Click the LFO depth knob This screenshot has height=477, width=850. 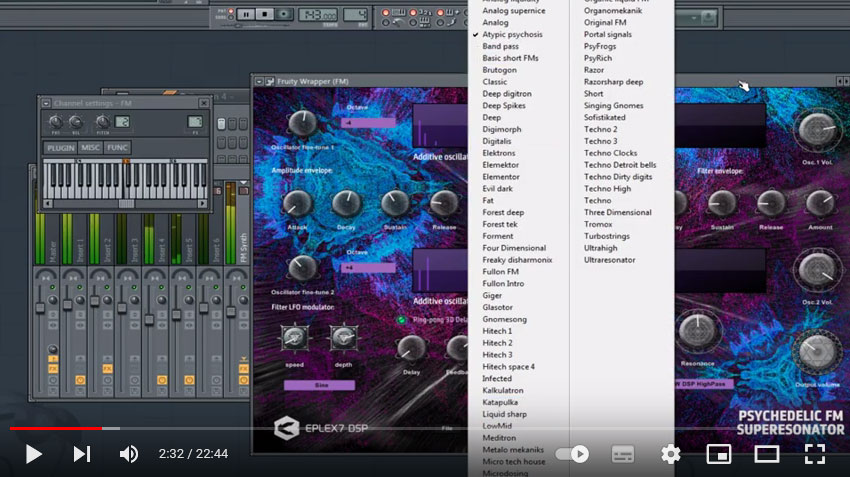(x=343, y=338)
